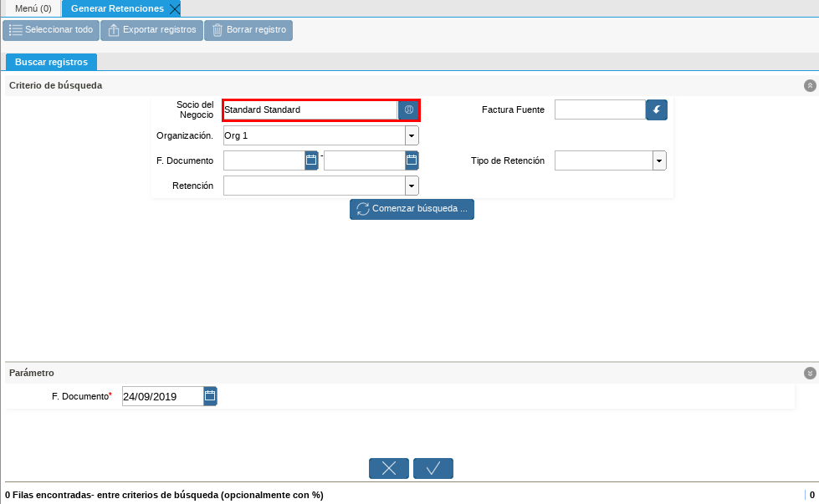
Task: Open the Organización dropdown
Action: coord(412,135)
